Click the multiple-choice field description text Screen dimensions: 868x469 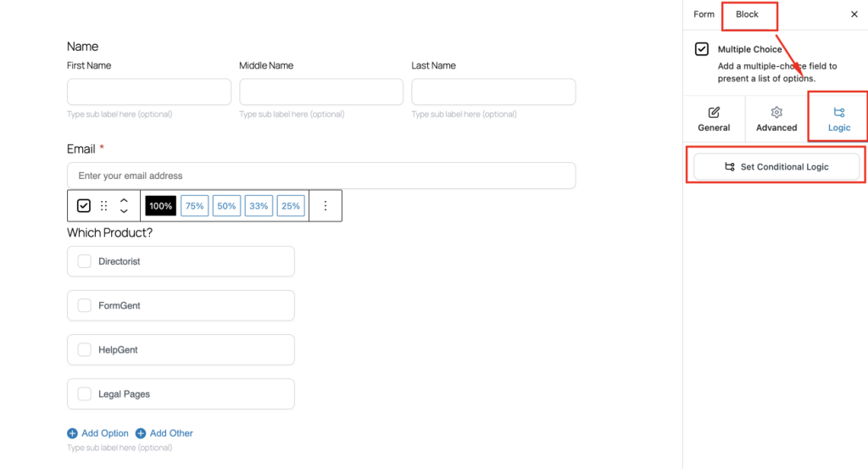pos(777,72)
